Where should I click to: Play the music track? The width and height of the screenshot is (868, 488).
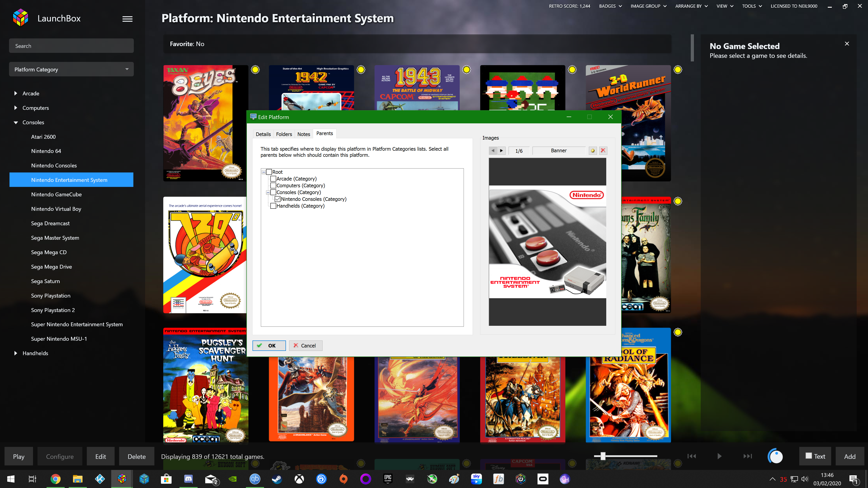[x=719, y=456]
